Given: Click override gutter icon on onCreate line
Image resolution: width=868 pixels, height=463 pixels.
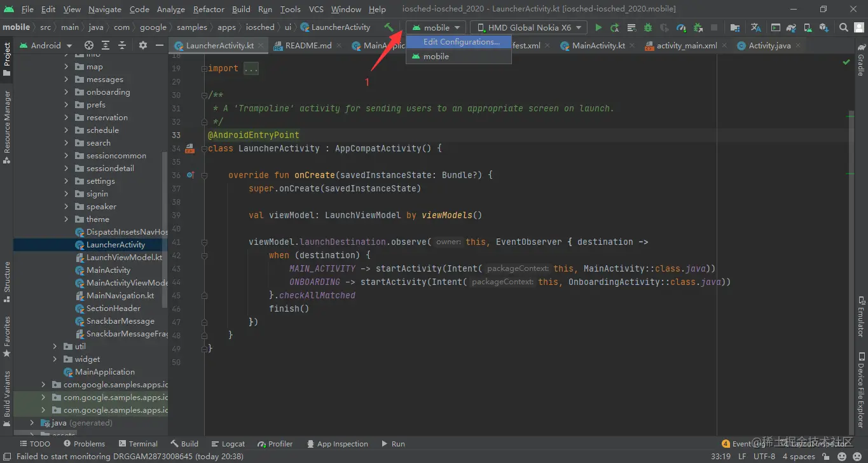Looking at the screenshot, I should (x=190, y=175).
